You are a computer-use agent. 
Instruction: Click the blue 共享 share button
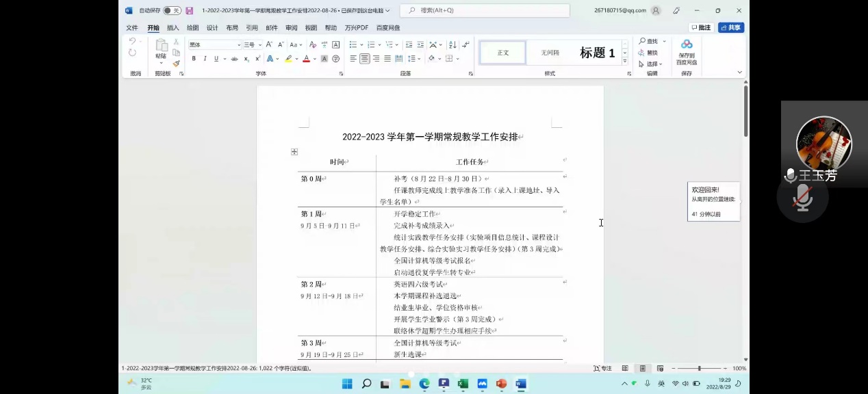click(731, 27)
